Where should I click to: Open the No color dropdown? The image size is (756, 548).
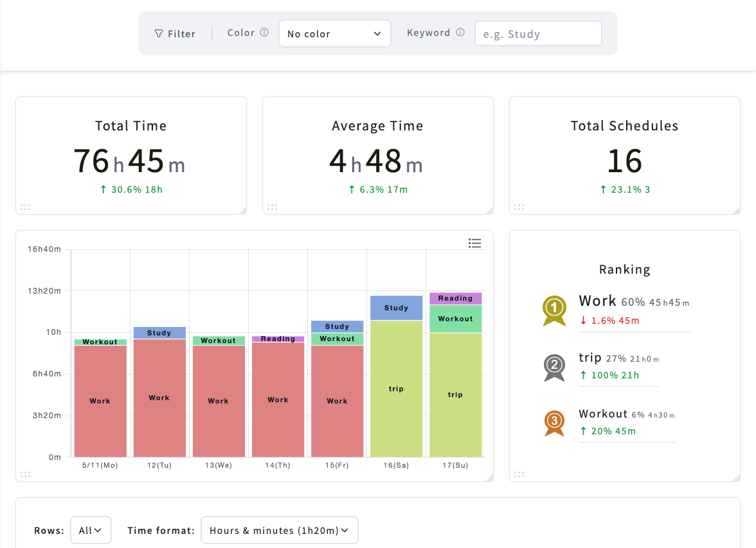click(x=334, y=33)
